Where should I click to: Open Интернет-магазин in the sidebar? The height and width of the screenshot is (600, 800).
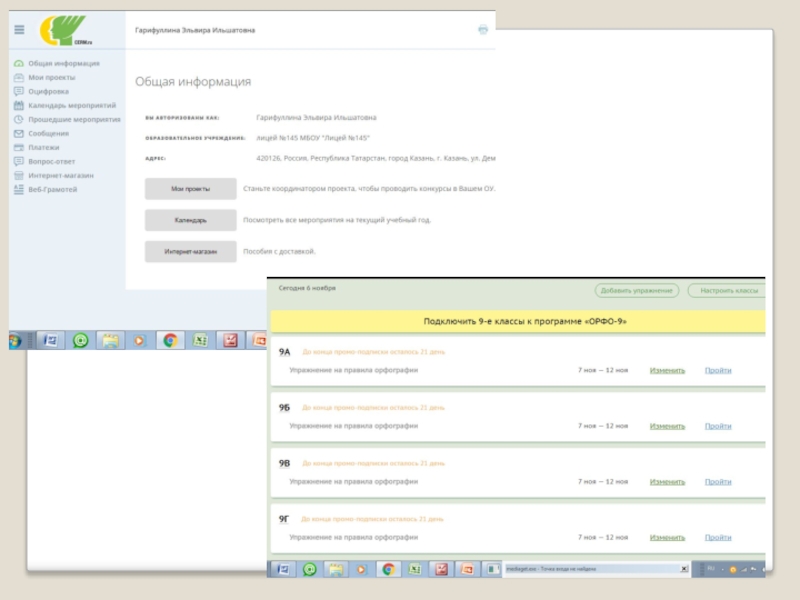61,176
